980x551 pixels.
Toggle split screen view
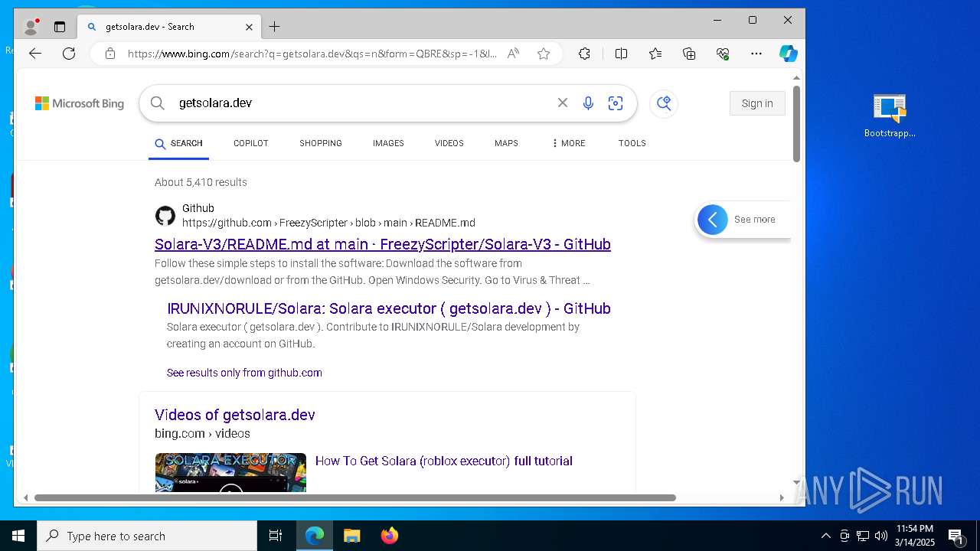coord(621,54)
